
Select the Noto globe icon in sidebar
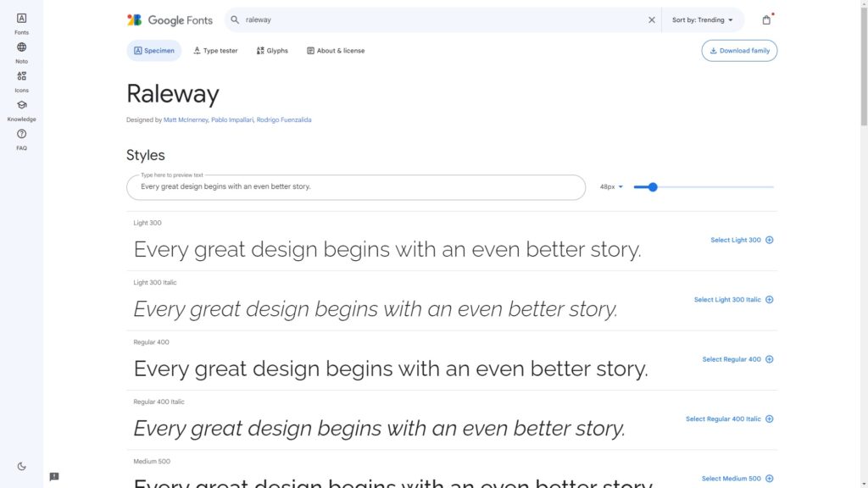[x=21, y=51]
